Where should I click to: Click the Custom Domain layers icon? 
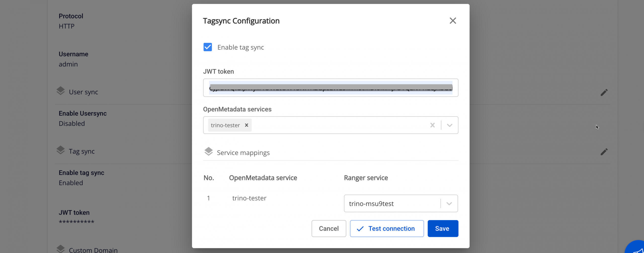[x=61, y=249]
